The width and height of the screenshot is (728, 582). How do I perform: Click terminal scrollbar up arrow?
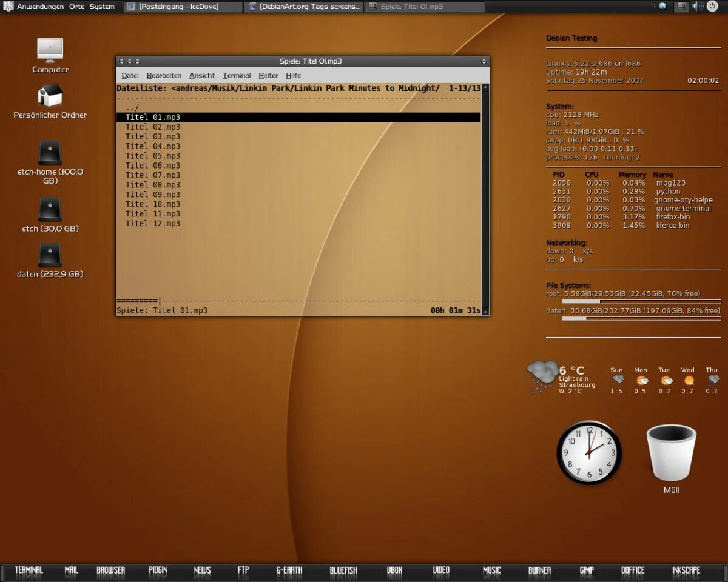click(x=485, y=88)
